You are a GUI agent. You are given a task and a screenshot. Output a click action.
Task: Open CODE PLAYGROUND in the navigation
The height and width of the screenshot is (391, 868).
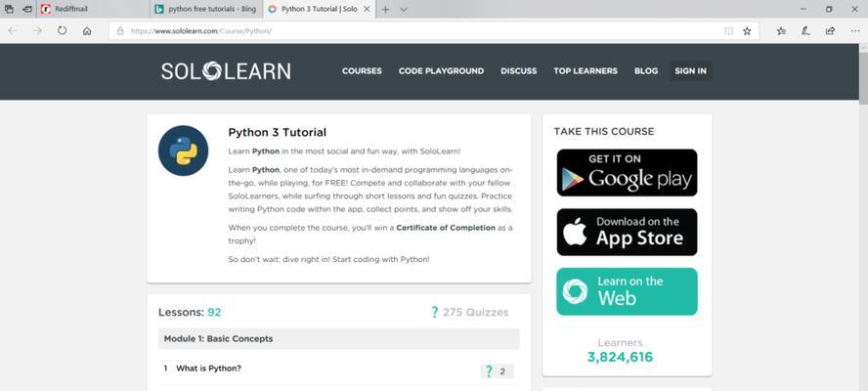(x=441, y=71)
